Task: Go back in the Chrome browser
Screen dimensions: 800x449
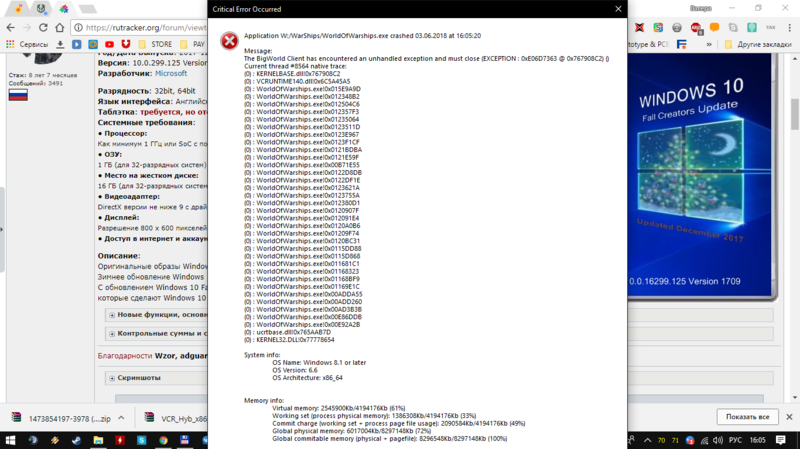Action: coord(10,28)
